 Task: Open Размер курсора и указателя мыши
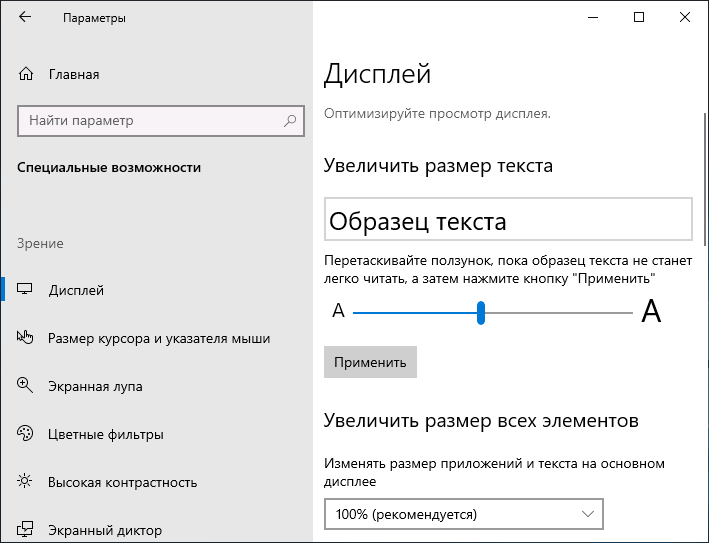coord(157,338)
